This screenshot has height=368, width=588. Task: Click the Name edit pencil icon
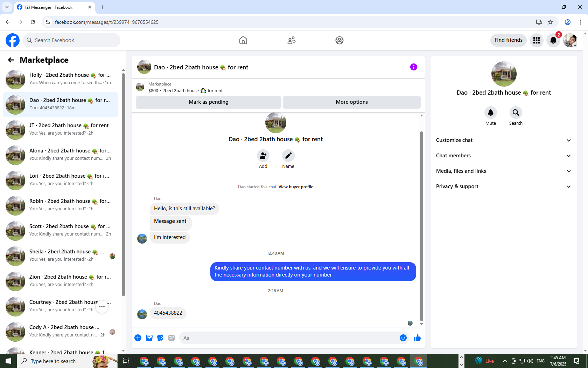click(288, 156)
